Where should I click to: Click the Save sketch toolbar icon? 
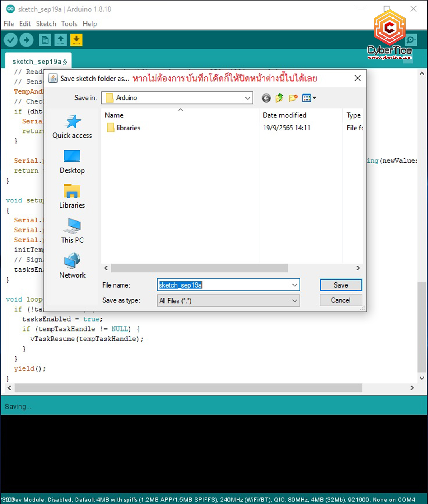tap(76, 40)
